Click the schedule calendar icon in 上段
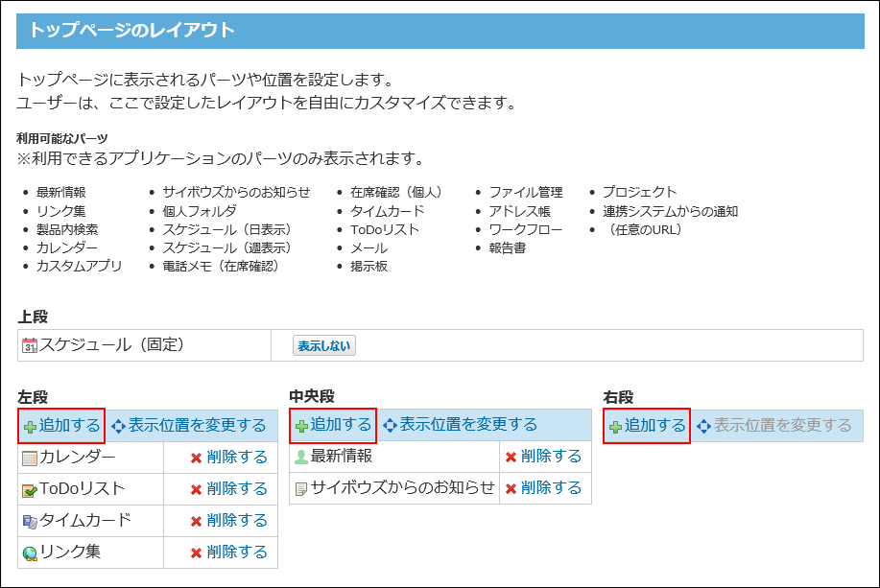The height and width of the screenshot is (588, 880). pos(30,345)
